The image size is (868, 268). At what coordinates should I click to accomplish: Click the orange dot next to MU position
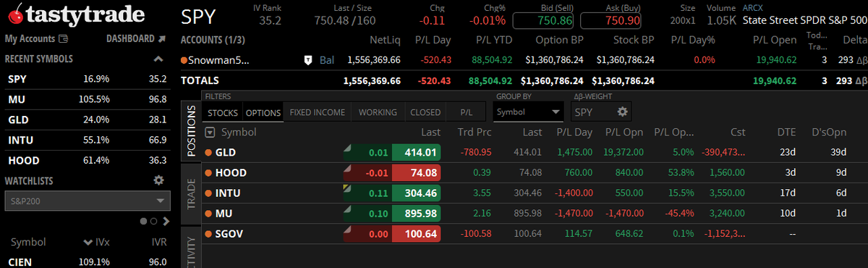point(208,213)
